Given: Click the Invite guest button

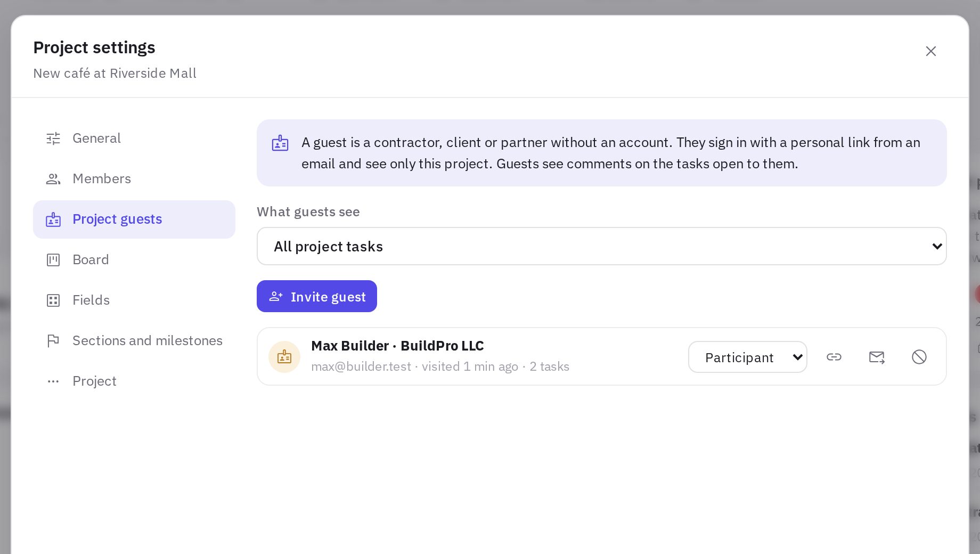Looking at the screenshot, I should pyautogui.click(x=317, y=296).
